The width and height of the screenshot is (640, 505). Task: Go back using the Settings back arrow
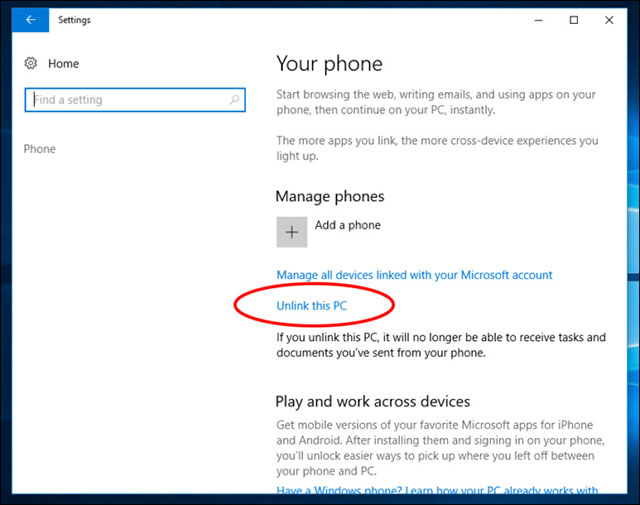click(31, 20)
